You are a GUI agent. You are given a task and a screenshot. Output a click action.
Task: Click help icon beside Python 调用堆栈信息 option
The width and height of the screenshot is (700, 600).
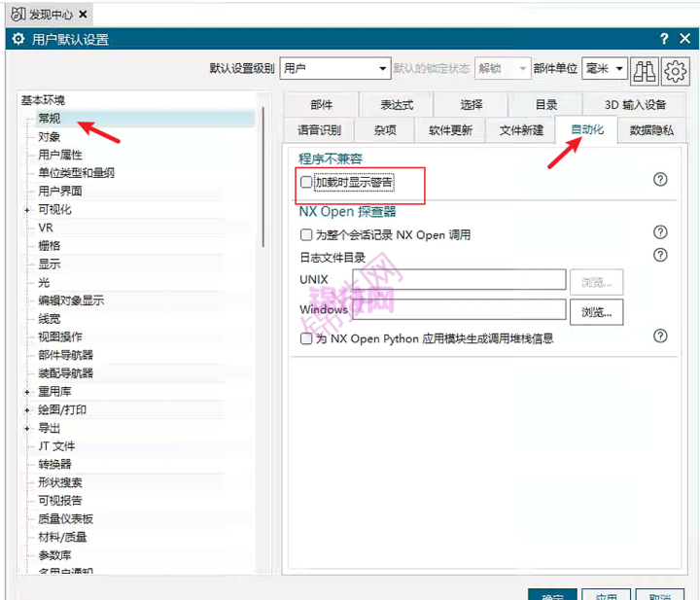660,335
